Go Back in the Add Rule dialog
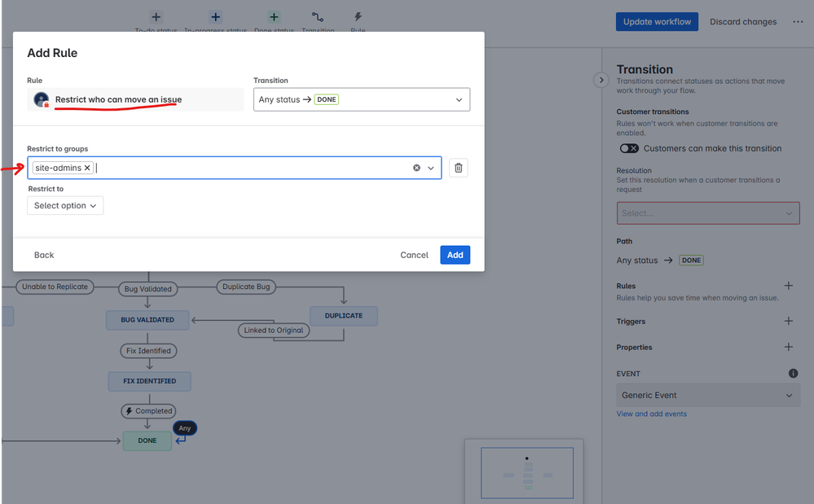 44,255
